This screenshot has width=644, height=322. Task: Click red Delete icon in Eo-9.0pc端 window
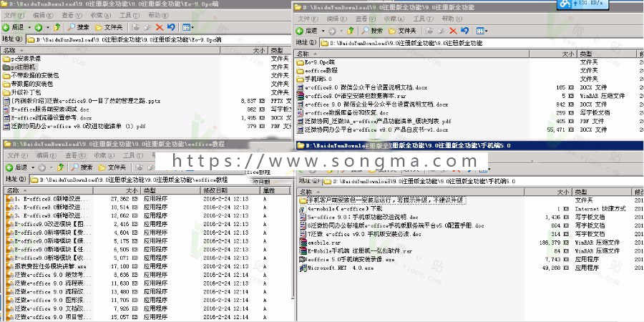point(160,27)
